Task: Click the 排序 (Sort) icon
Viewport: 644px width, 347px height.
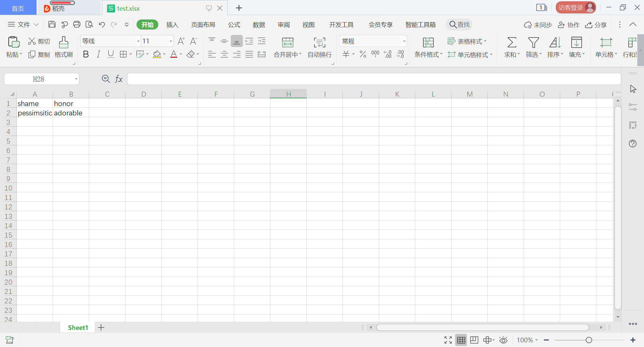Action: (554, 47)
